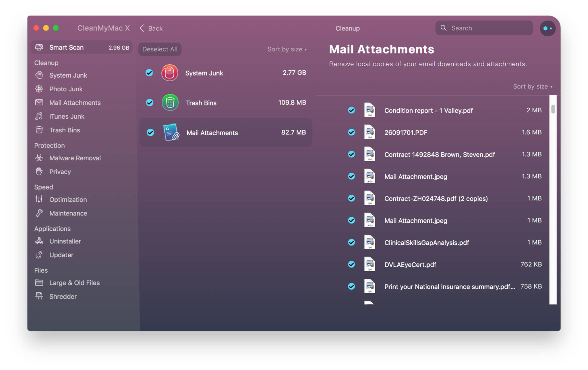Open System Junk in the sidebar
Image resolution: width=588 pixels, height=370 pixels.
tap(68, 75)
